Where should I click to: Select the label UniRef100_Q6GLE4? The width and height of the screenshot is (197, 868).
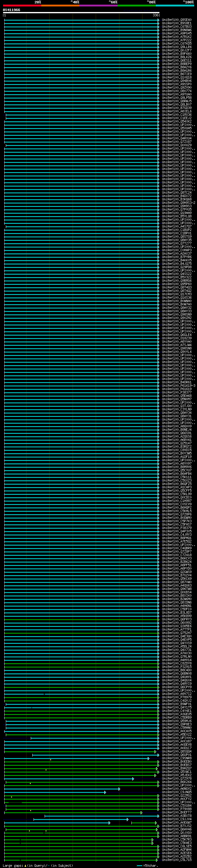176,335
